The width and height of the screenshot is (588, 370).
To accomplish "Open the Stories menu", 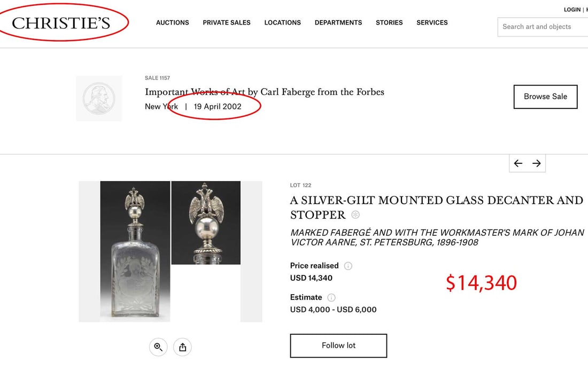I will pos(389,22).
